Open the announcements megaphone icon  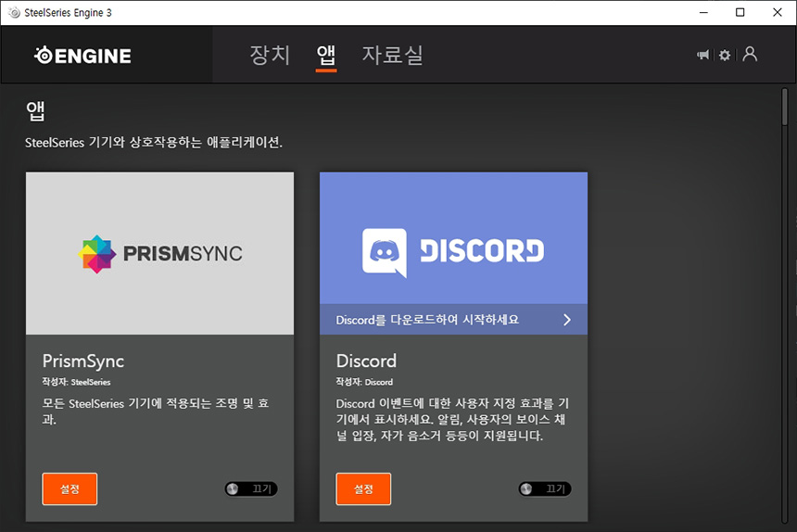click(703, 55)
